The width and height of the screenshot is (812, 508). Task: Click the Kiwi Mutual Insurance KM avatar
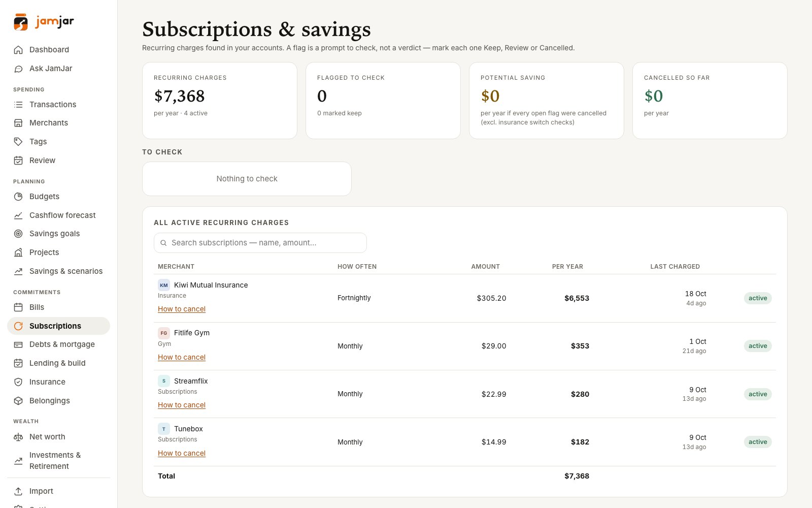pyautogui.click(x=164, y=285)
